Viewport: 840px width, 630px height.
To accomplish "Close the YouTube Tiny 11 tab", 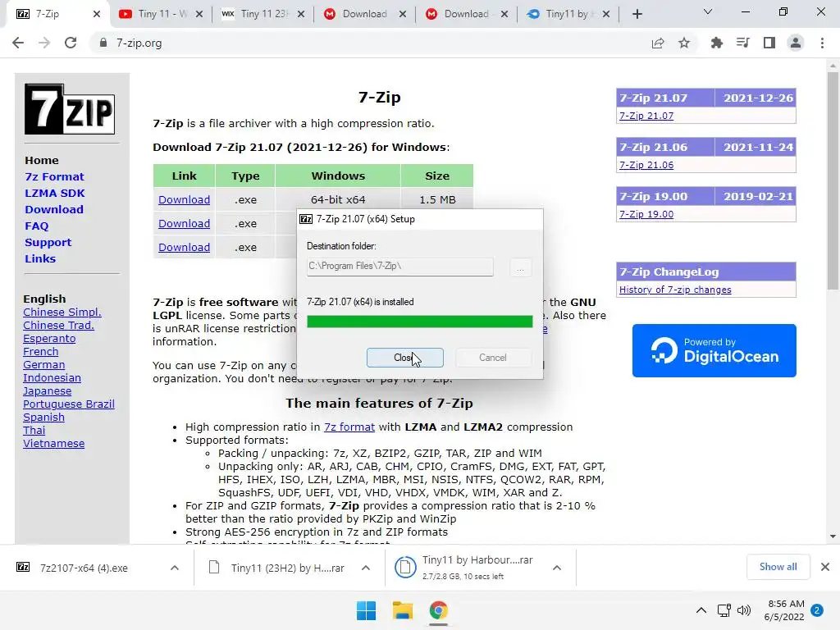I will point(199,14).
